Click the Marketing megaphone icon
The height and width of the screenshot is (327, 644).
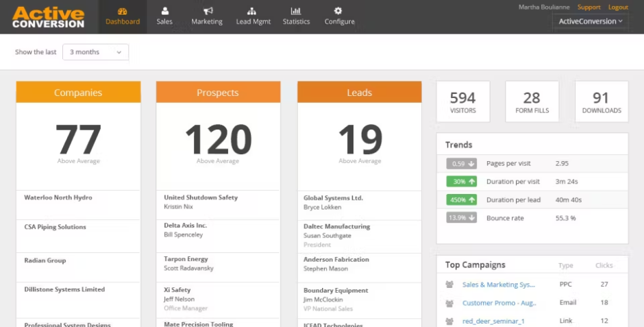pos(207,11)
